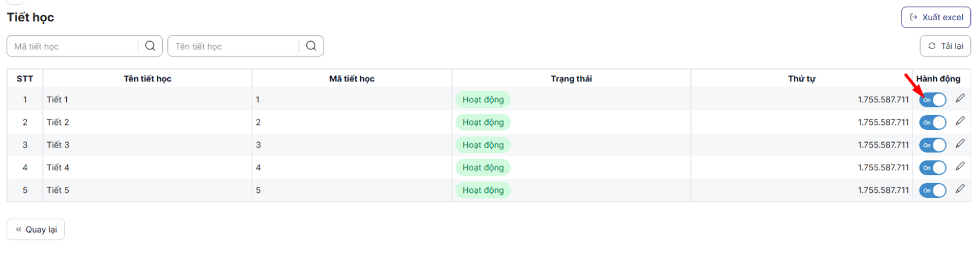Select the Thứ tự column header

801,79
